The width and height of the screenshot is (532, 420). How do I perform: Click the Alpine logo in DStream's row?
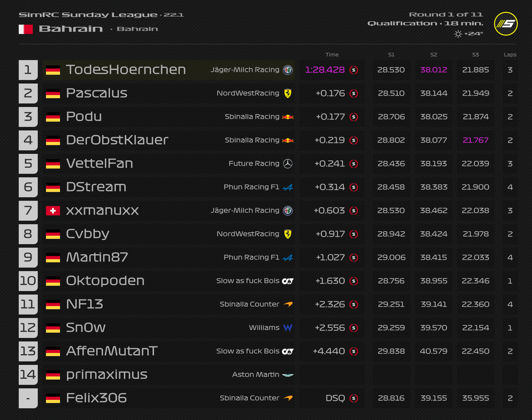(x=288, y=187)
